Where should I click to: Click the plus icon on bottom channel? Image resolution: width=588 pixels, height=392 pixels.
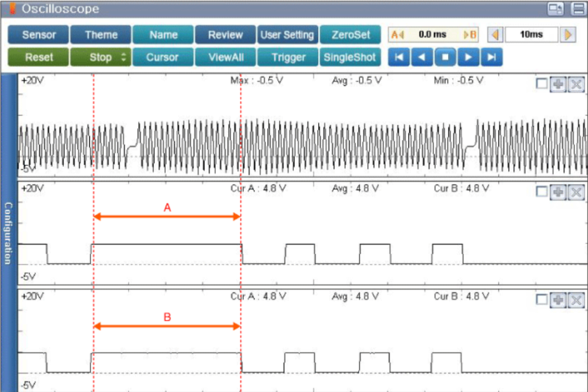pos(558,300)
